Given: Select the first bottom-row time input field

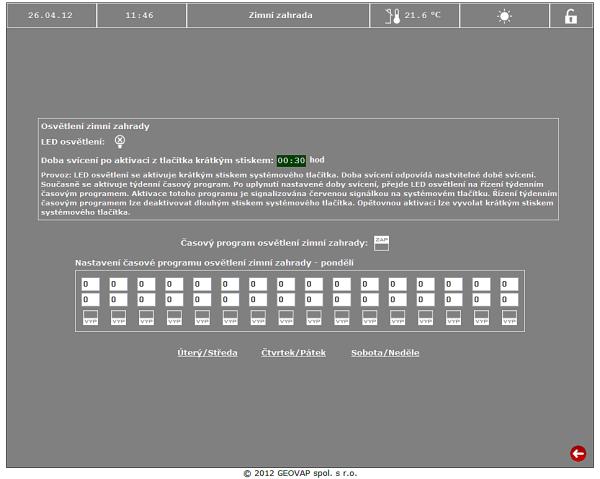Looking at the screenshot, I should 91,299.
